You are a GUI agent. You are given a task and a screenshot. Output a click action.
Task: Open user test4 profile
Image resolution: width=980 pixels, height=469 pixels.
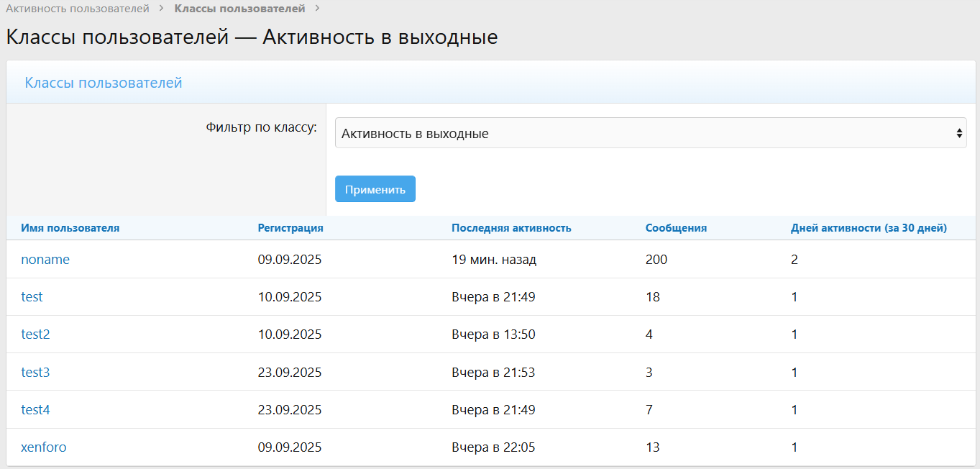[x=35, y=410]
